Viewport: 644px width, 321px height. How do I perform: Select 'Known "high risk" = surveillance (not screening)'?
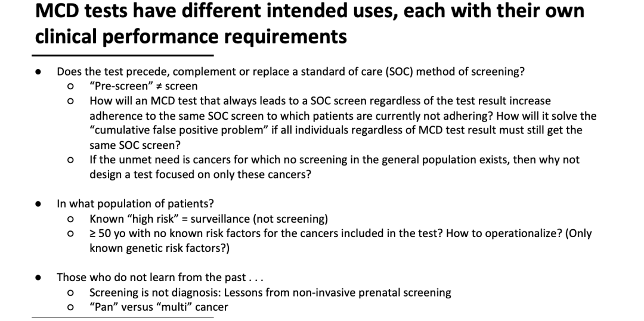point(209,219)
